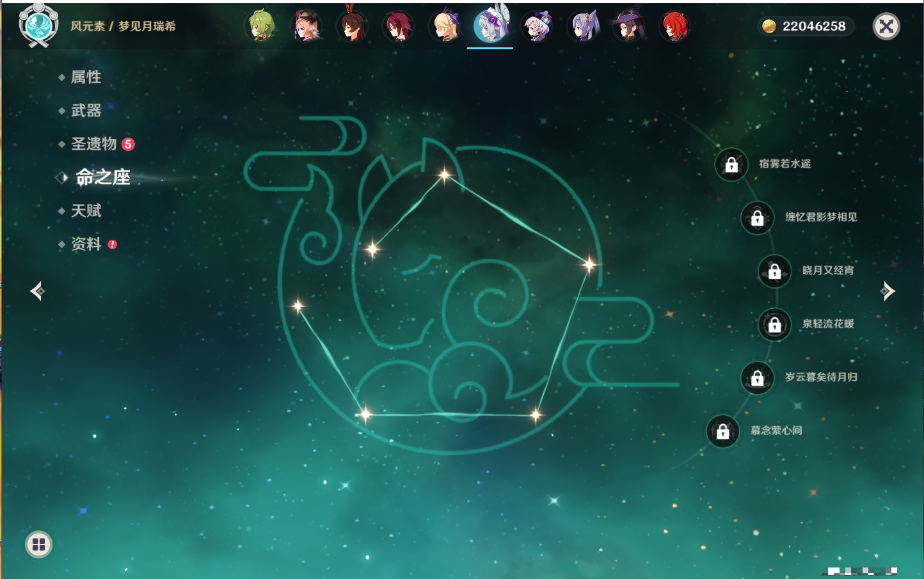
Task: Click the red exclamation badge beside 资料
Action: 113,244
